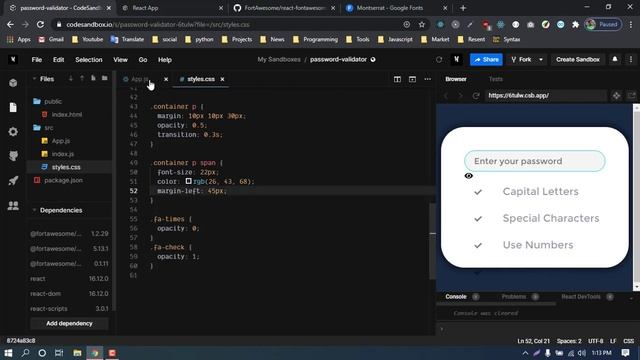Open File Explorer from taskbar
Viewport: 640px width, 360px height.
(77, 353)
